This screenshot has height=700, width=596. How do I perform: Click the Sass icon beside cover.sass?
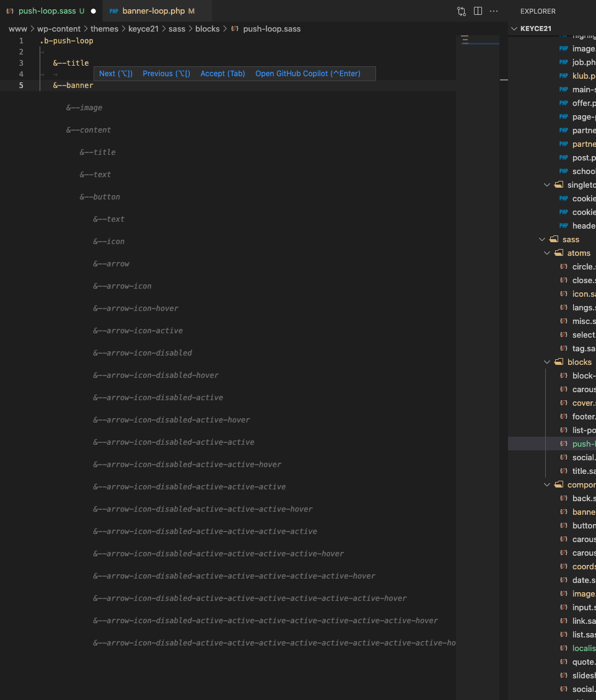563,403
